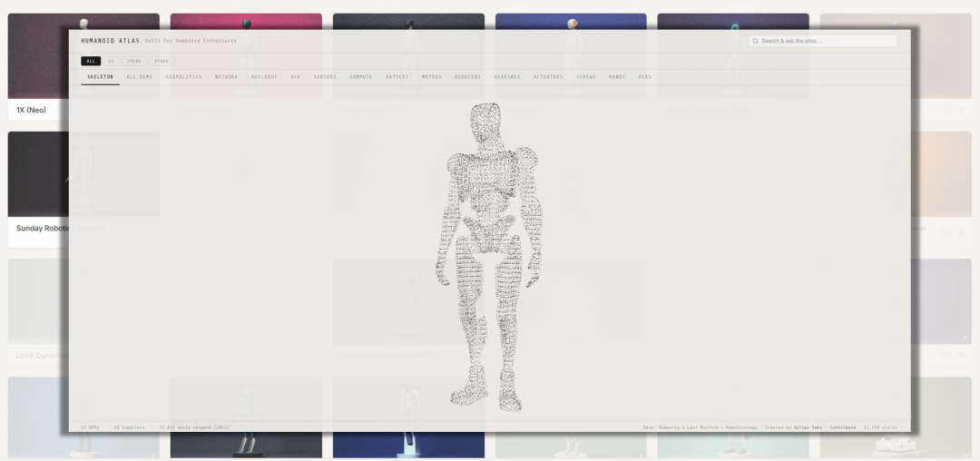Switch to the Battery tab
Viewport: 980px width, 461px height.
tap(397, 77)
